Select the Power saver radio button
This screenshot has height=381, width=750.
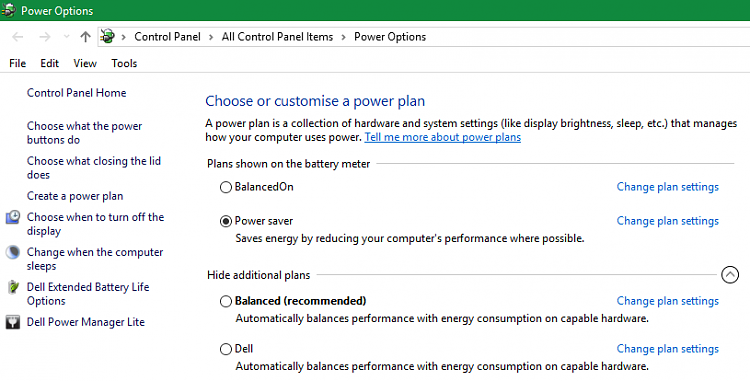pos(226,221)
